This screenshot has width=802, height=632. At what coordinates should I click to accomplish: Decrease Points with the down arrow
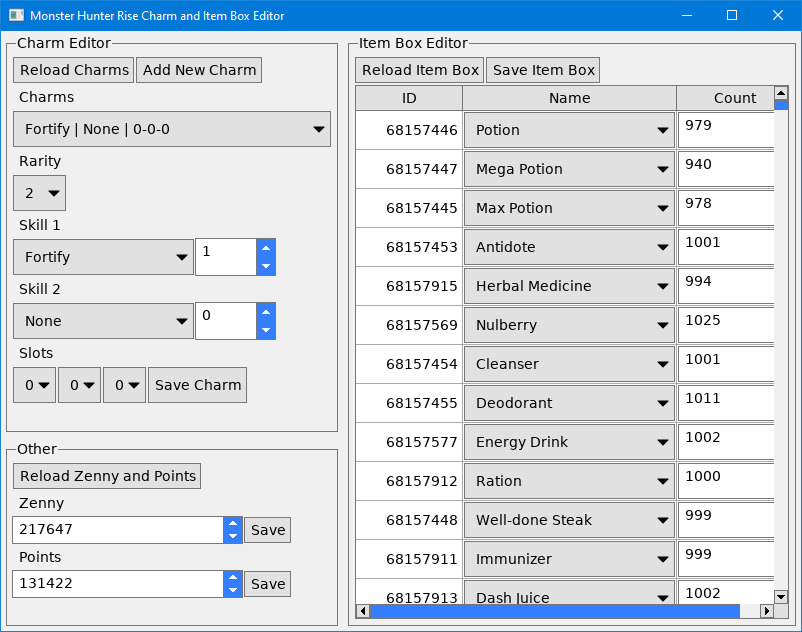[233, 591]
